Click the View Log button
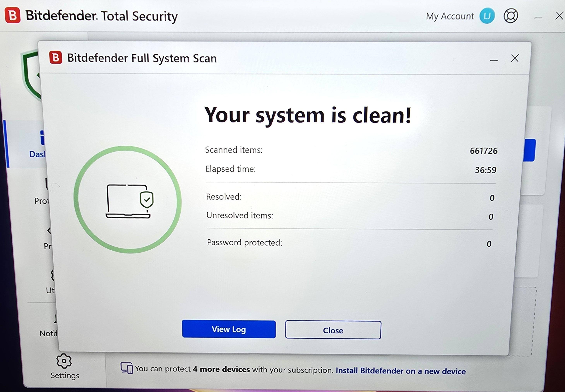The image size is (565, 392). (x=229, y=329)
